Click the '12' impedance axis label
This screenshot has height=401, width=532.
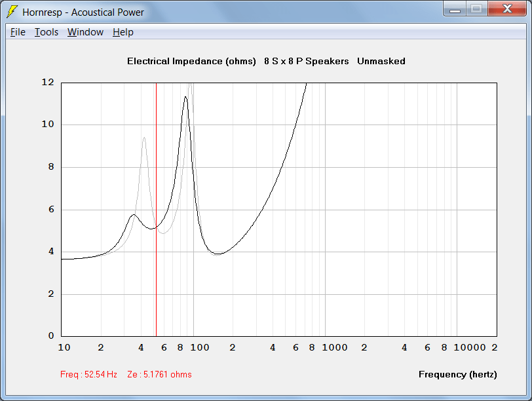48,82
